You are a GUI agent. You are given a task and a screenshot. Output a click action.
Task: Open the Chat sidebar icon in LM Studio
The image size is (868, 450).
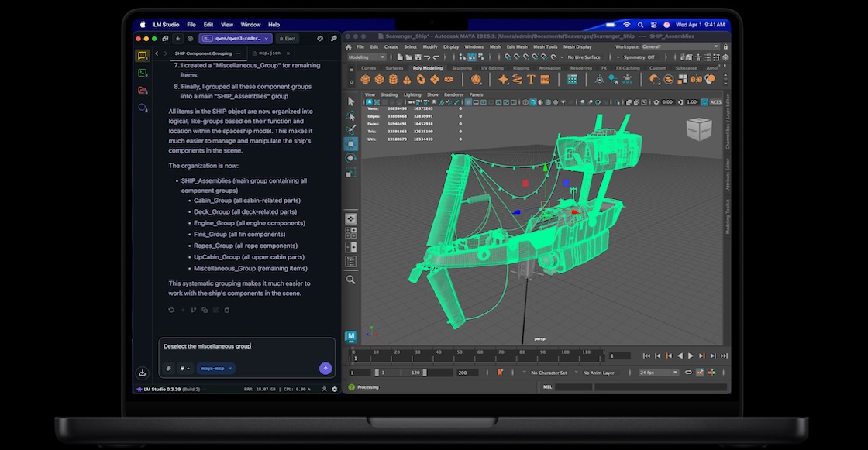pyautogui.click(x=143, y=56)
